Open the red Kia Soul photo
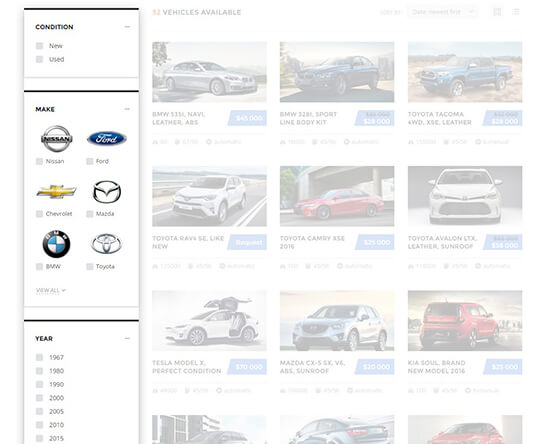Image resolution: width=545 pixels, height=444 pixels. tap(465, 321)
